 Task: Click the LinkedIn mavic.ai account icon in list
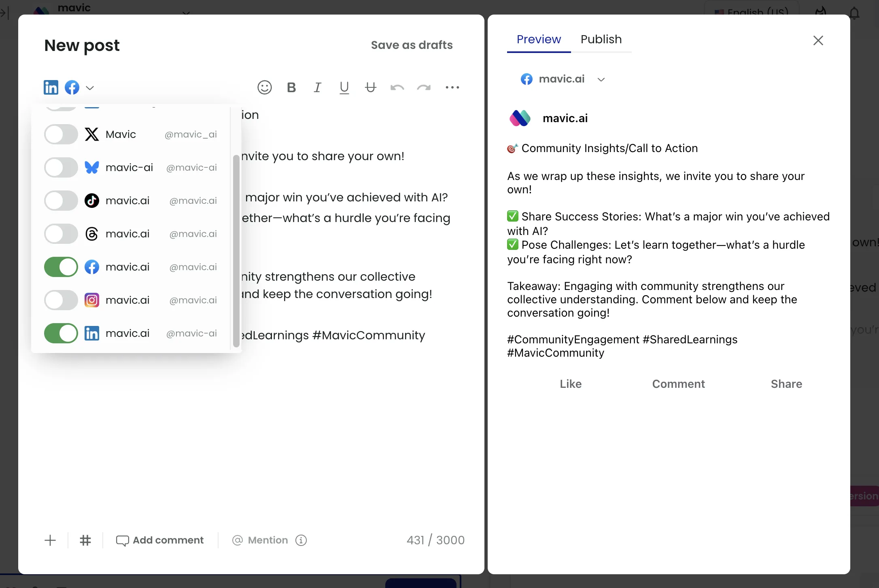pyautogui.click(x=92, y=333)
